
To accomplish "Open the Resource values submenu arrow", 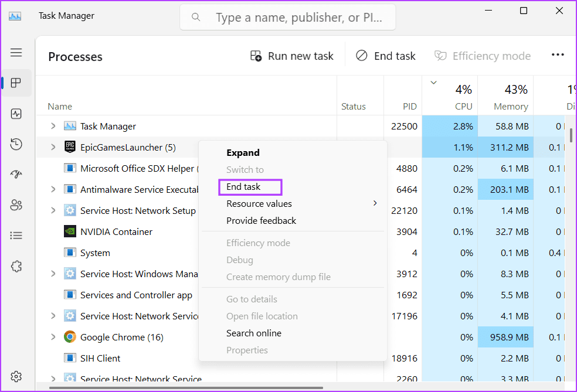I will [x=375, y=203].
